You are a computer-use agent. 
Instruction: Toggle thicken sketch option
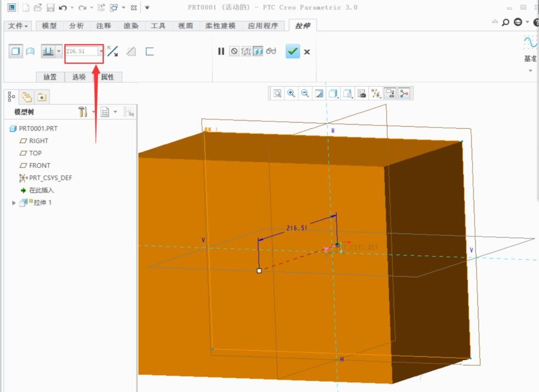[x=149, y=52]
